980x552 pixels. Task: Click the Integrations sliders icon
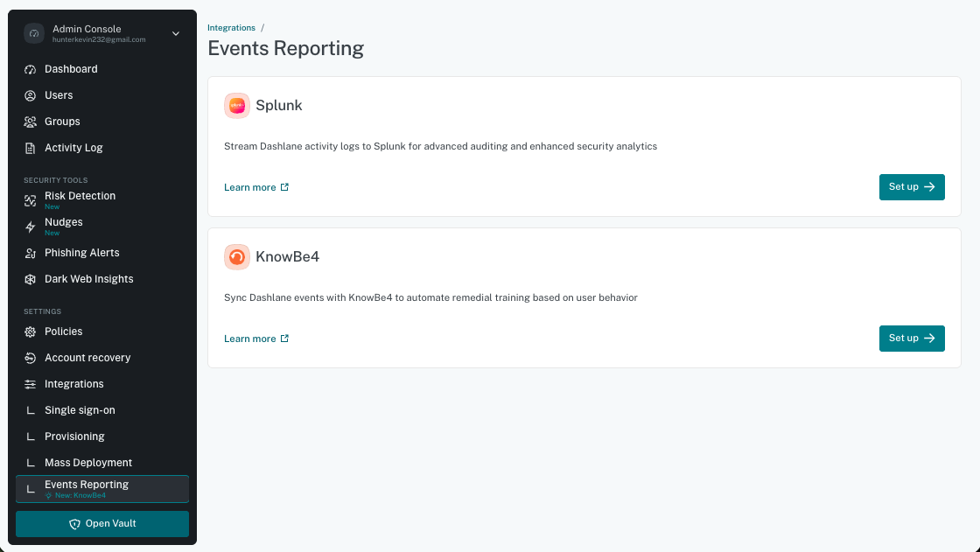30,384
